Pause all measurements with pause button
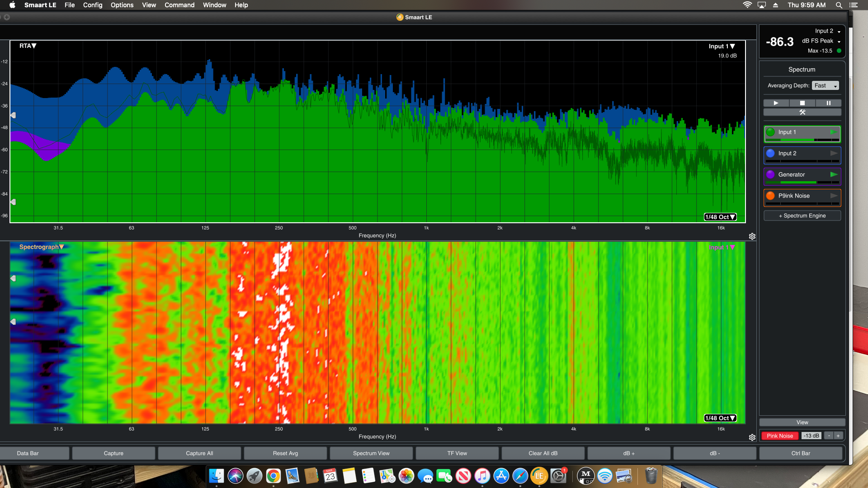The height and width of the screenshot is (488, 868). 828,103
